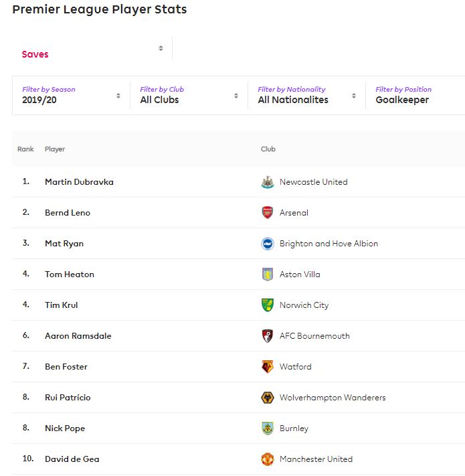Click the Aston Villa club crest

(x=268, y=274)
